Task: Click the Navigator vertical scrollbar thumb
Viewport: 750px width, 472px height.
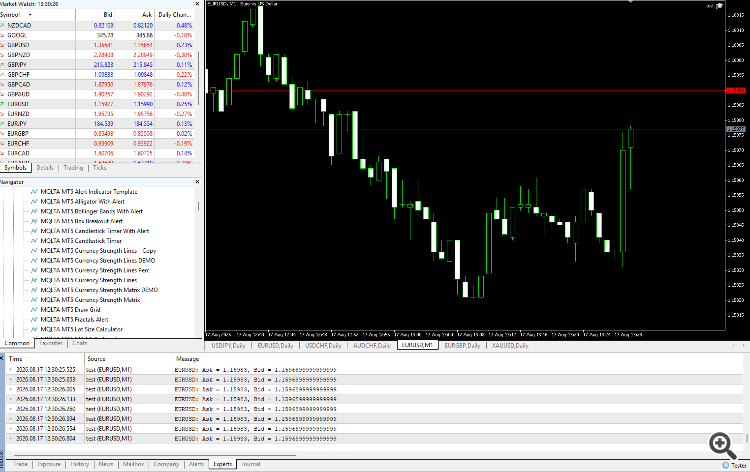Action: click(199, 206)
